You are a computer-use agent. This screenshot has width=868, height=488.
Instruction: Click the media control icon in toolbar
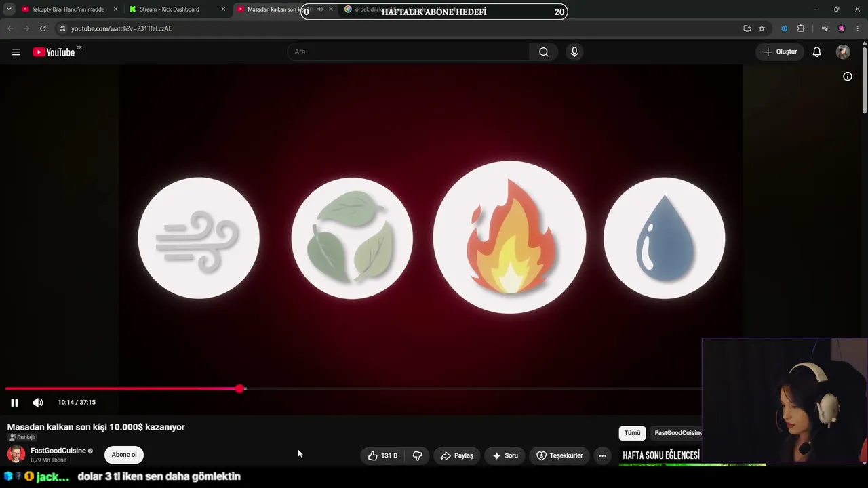tap(825, 28)
